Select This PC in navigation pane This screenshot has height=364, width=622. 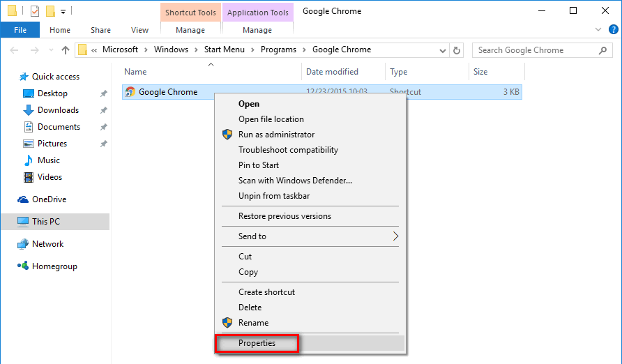55,222
